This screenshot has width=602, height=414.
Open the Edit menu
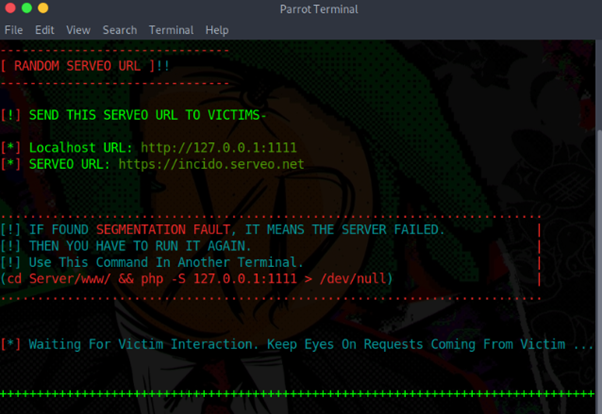click(45, 30)
